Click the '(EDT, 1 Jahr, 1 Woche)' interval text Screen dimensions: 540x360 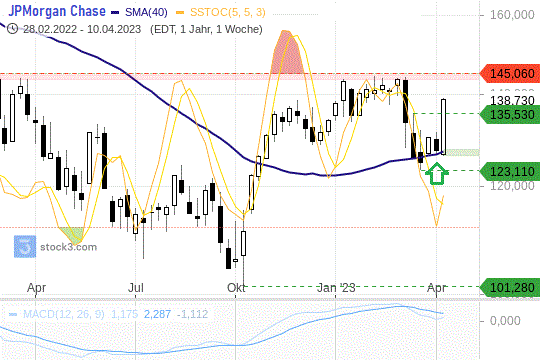point(206,29)
